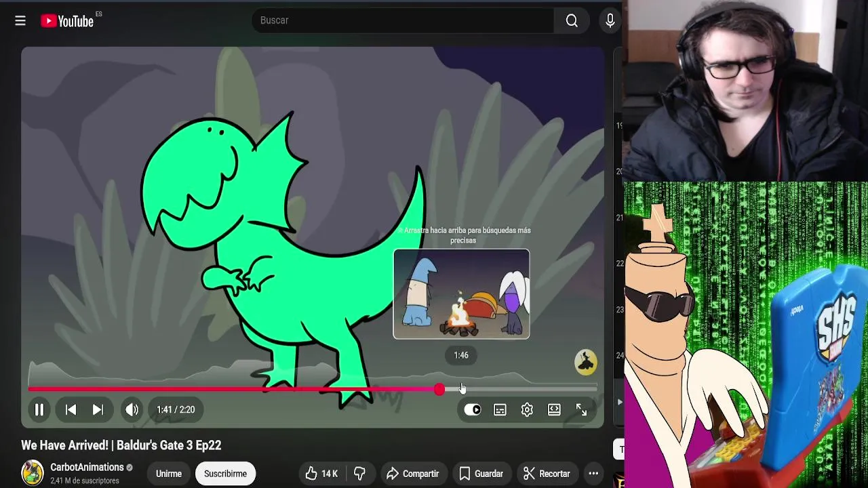Click the Unirme join button
The height and width of the screenshot is (488, 868).
point(169,474)
